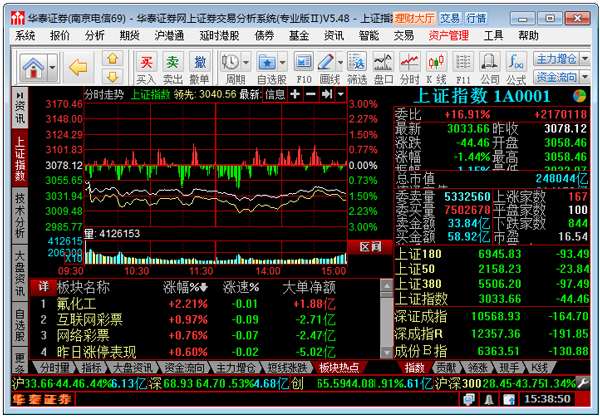Expand the 画线 drawing dropdown arrow
This screenshot has width=600, height=417.
(x=340, y=62)
